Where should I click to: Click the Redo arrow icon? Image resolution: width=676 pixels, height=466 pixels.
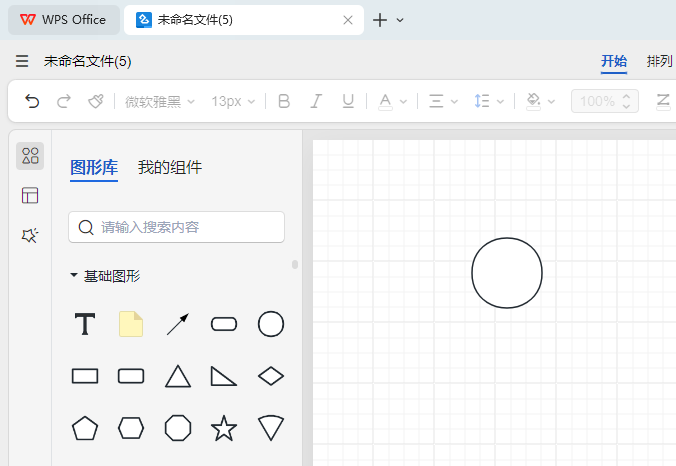click(x=64, y=101)
